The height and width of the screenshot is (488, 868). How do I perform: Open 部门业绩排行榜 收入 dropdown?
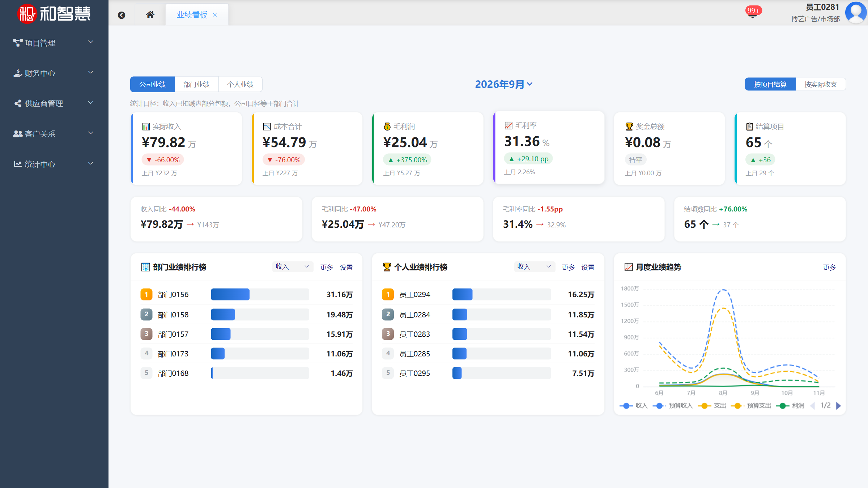pyautogui.click(x=293, y=267)
